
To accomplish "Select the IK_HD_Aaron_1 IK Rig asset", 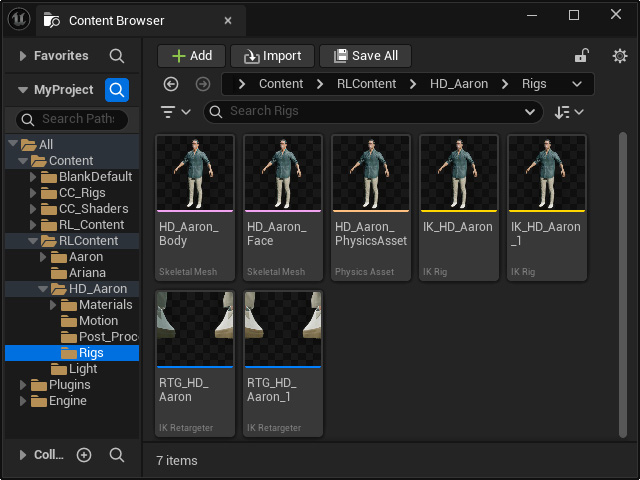I will 547,207.
